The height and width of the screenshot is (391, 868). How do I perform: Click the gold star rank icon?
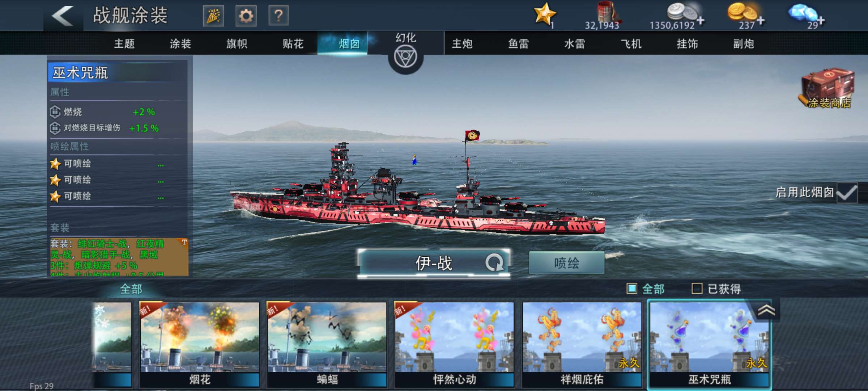pyautogui.click(x=544, y=14)
